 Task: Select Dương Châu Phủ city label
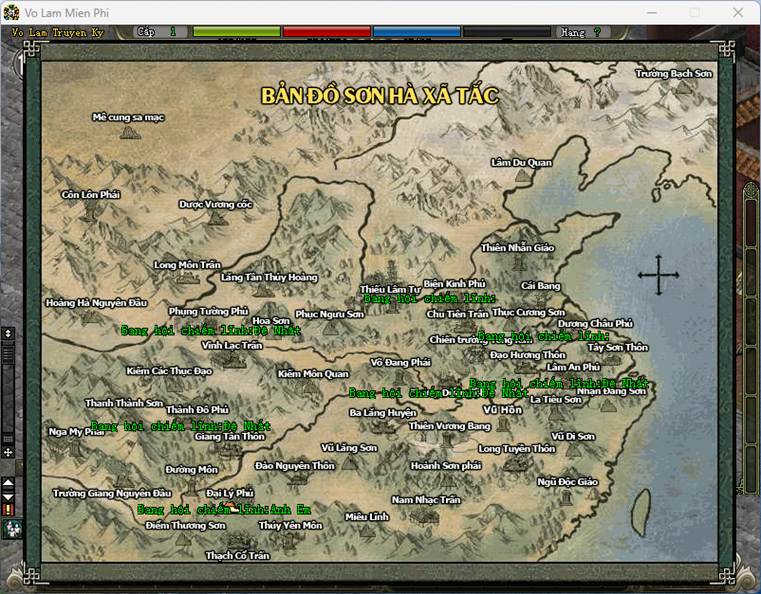click(595, 324)
